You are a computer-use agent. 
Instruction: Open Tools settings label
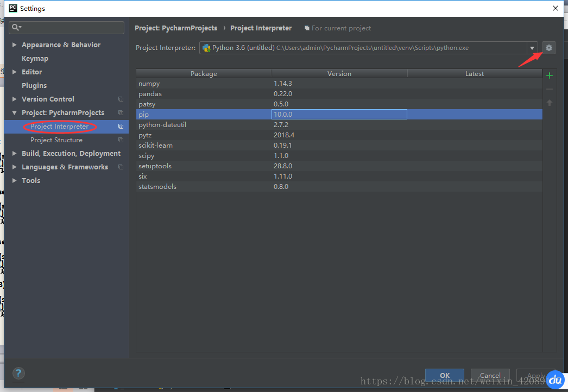31,180
